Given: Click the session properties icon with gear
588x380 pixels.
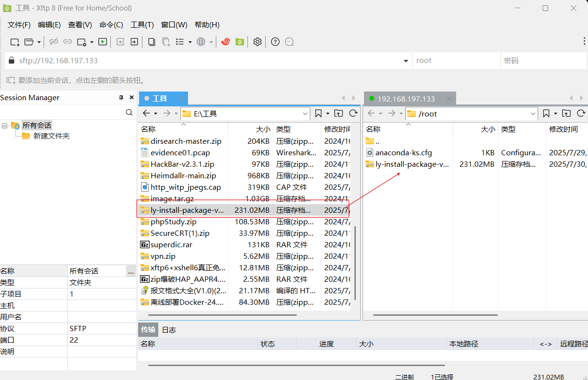Looking at the screenshot, I should 82,42.
